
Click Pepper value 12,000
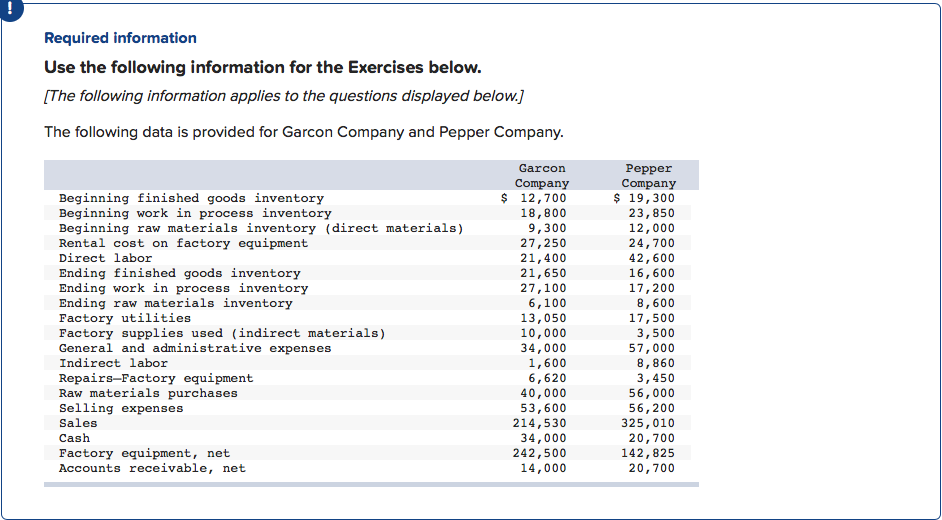click(652, 228)
